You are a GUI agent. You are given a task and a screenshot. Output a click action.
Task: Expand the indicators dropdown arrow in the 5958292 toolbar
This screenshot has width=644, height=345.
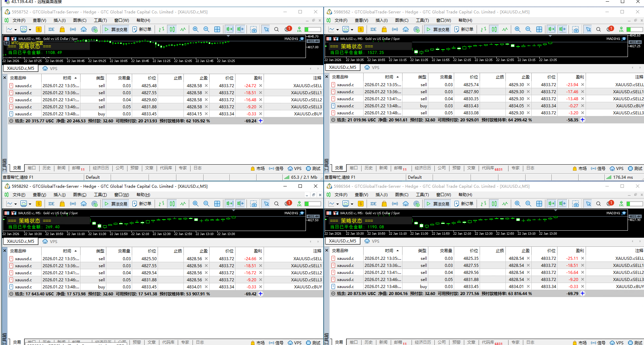30,204
